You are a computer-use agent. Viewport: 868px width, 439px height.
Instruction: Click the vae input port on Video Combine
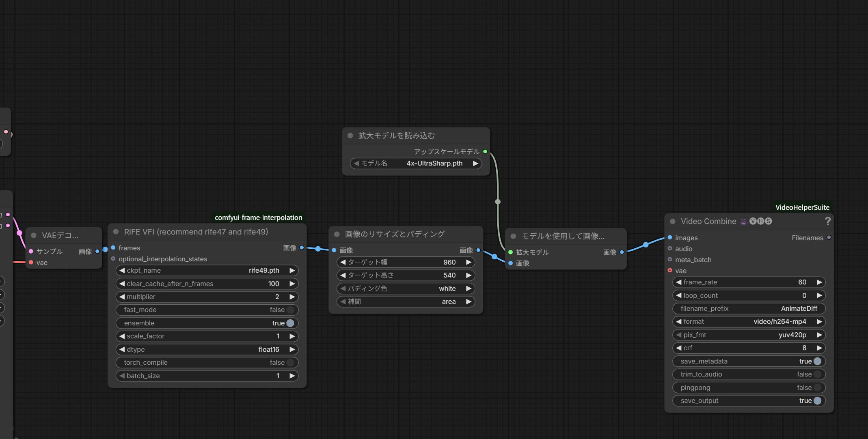(x=670, y=270)
